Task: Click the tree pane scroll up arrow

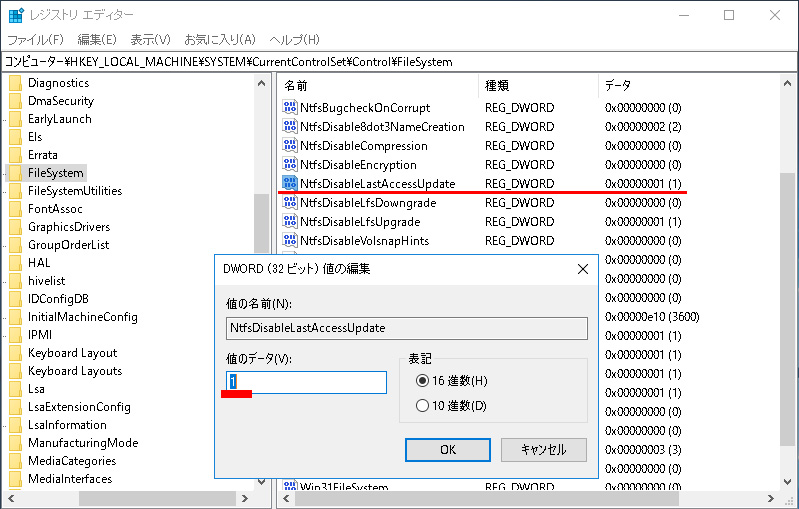Action: pos(261,83)
